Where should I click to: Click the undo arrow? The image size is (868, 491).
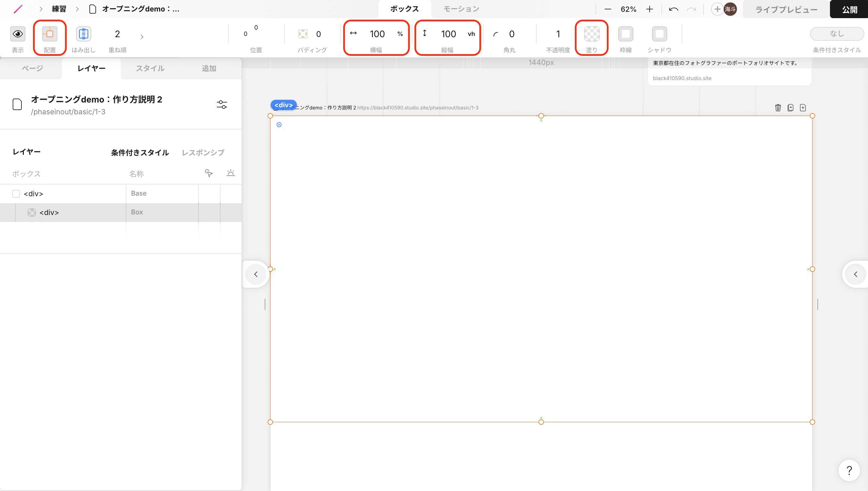(x=673, y=9)
